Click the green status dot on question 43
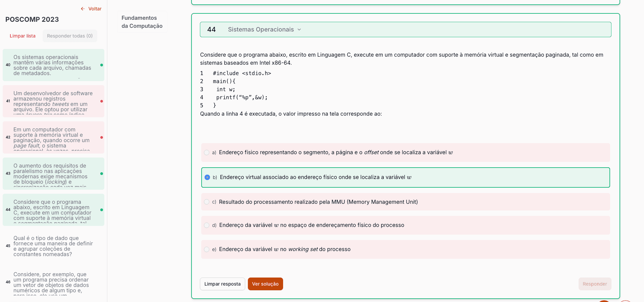 click(x=102, y=174)
